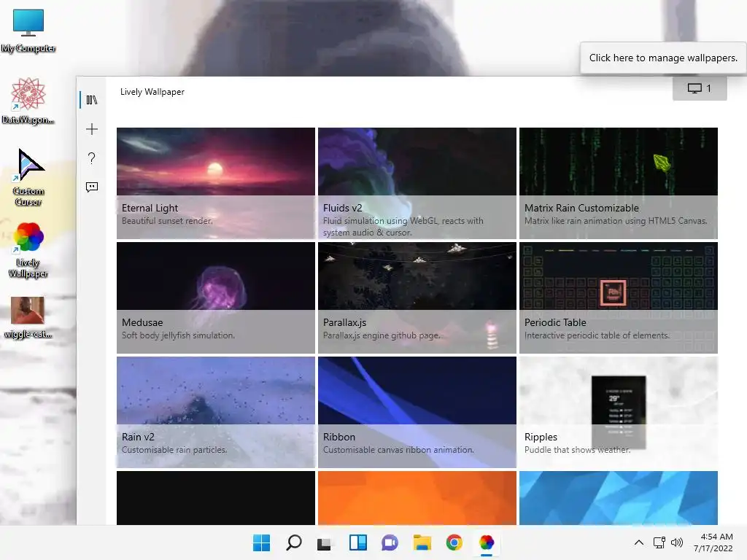Click 'Customisable rain particles.' description

(174, 450)
